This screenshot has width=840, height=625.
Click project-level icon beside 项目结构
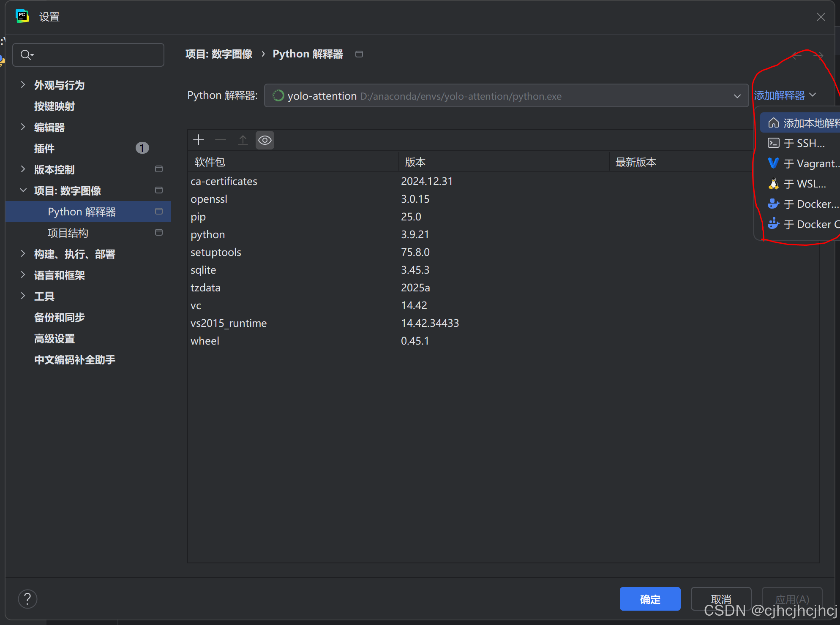pyautogui.click(x=159, y=233)
